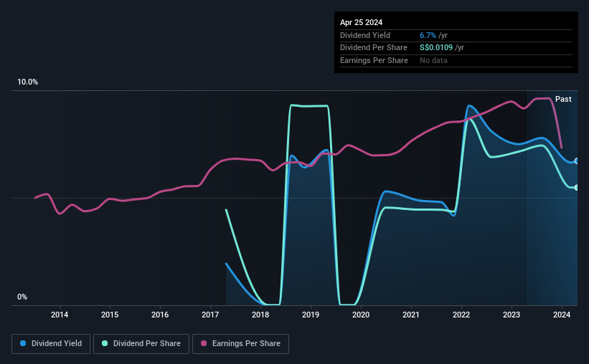
Task: Click the 6.7% dividend yield value
Action: pos(428,35)
